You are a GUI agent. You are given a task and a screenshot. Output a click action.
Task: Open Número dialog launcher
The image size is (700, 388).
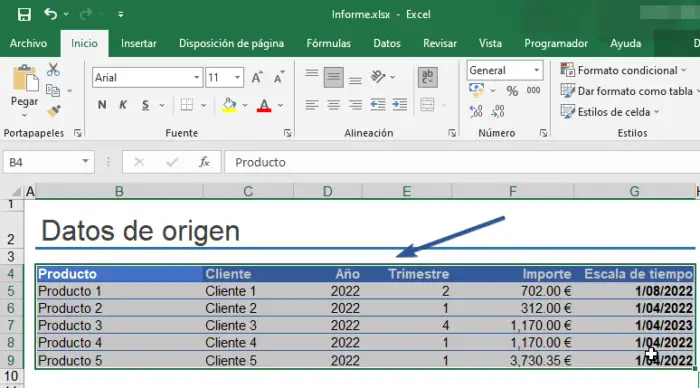(543, 133)
